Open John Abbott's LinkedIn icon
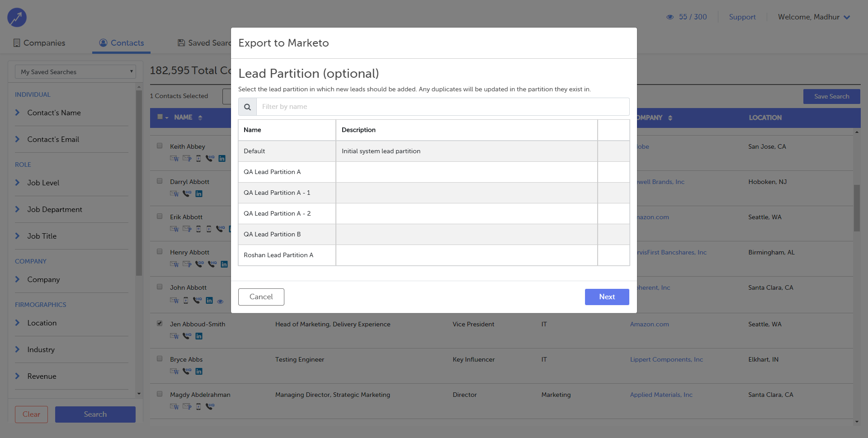Screen dimensions: 868x438 (209, 301)
